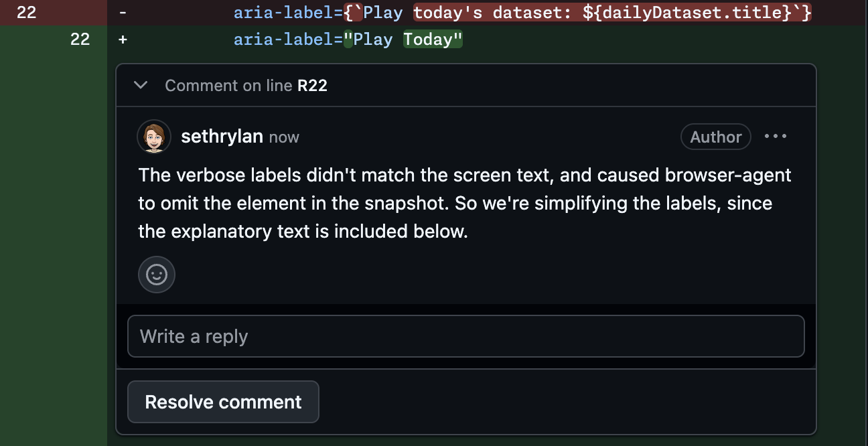This screenshot has width=868, height=446.
Task: Click the 'now' timestamp link
Action: coord(283,137)
